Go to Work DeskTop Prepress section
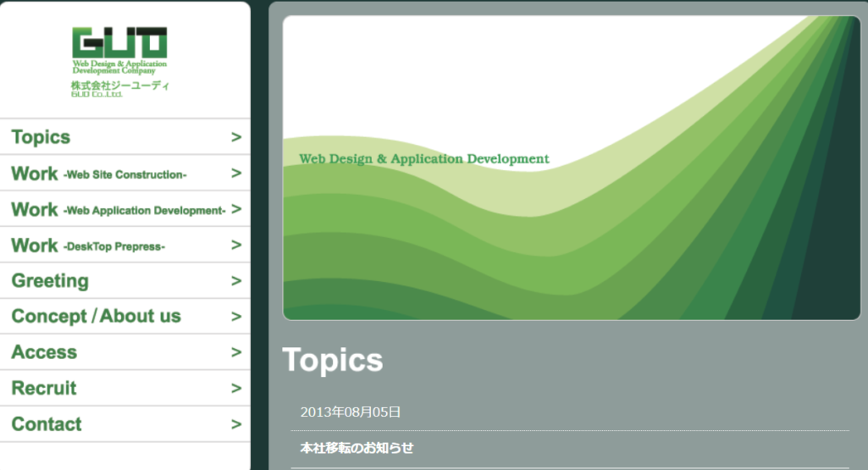This screenshot has width=868, height=470. [88, 246]
